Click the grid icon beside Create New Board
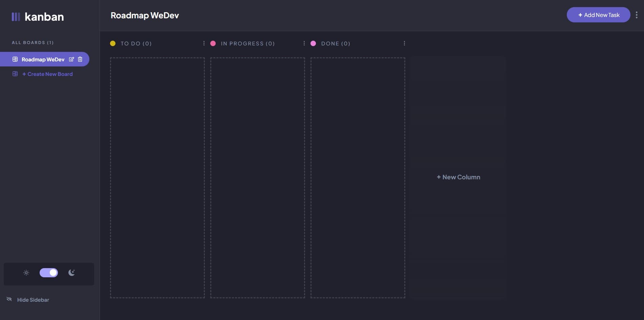The width and height of the screenshot is (644, 320). [15, 74]
